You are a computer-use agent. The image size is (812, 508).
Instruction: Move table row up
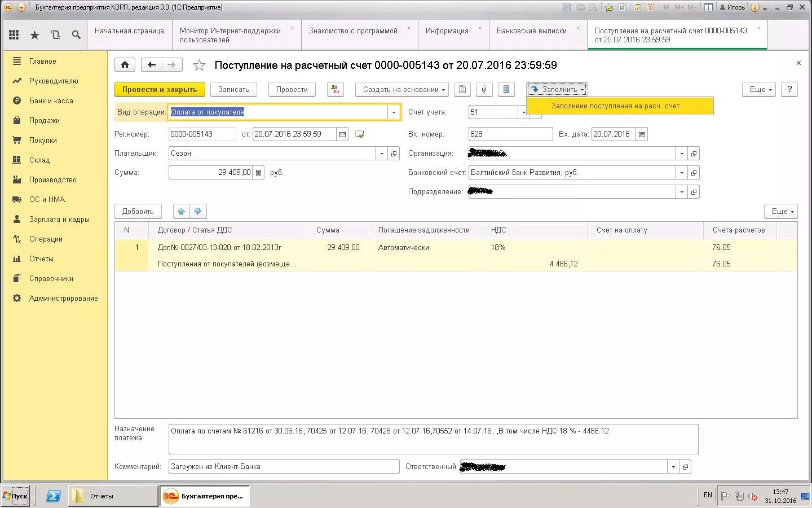[x=181, y=211]
